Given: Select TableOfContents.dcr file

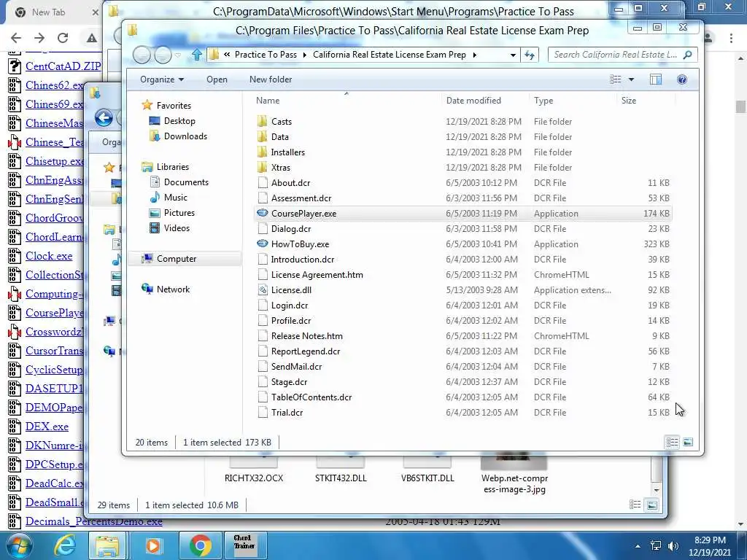Looking at the screenshot, I should pyautogui.click(x=311, y=397).
